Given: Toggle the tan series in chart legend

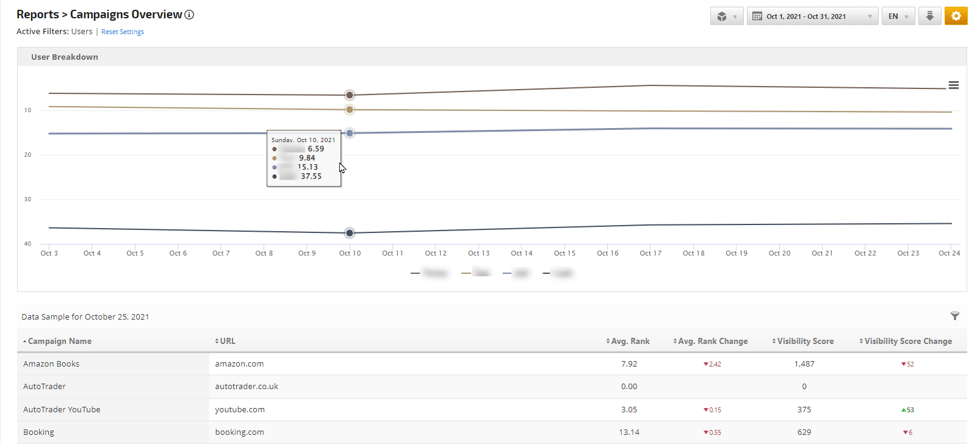Looking at the screenshot, I should (476, 273).
